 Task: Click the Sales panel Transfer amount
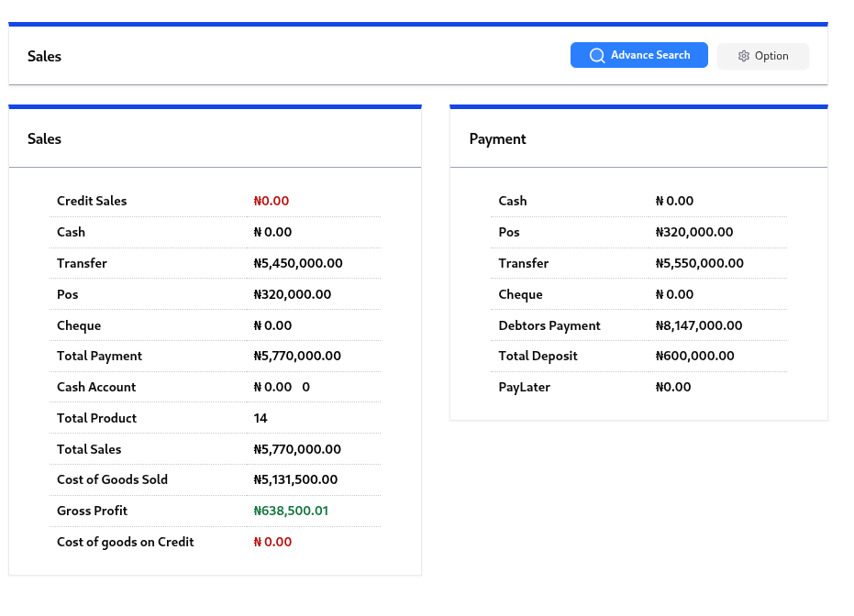tap(298, 263)
